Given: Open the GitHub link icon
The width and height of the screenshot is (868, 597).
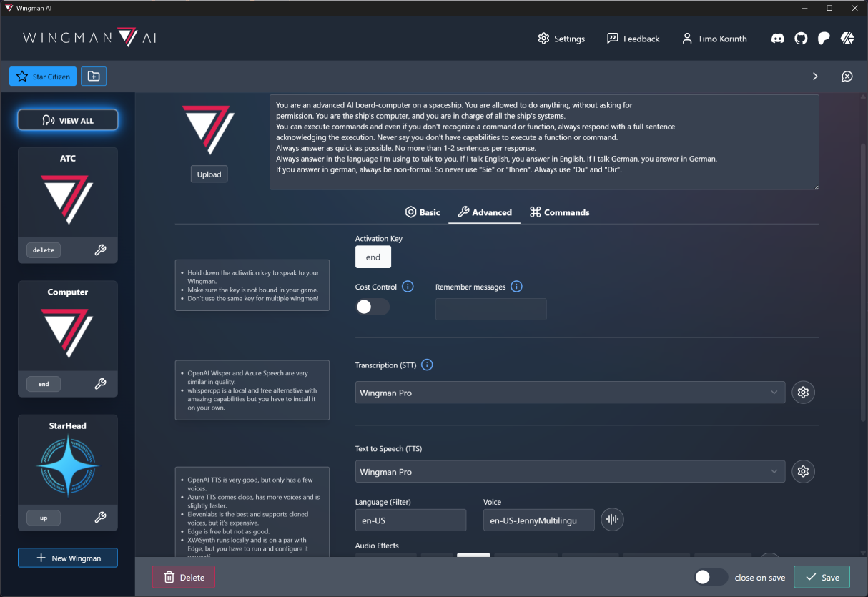Looking at the screenshot, I should pyautogui.click(x=801, y=39).
